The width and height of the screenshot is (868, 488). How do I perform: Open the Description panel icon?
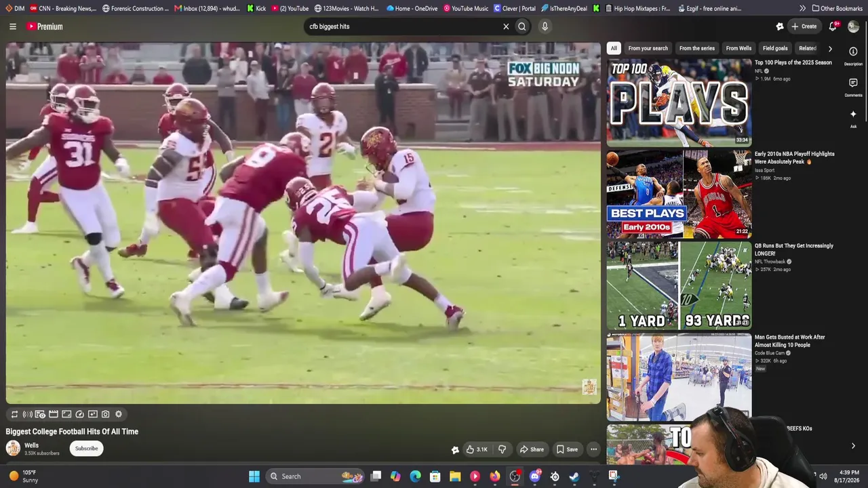point(853,52)
